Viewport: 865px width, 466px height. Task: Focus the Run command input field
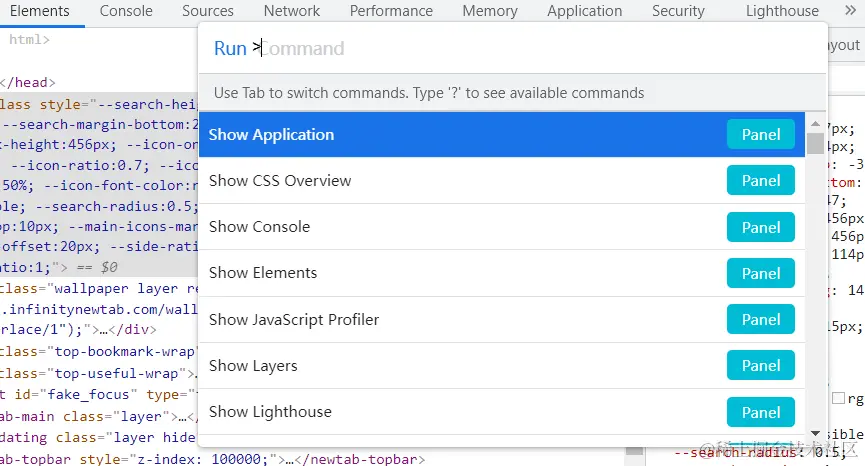pyautogui.click(x=500, y=48)
